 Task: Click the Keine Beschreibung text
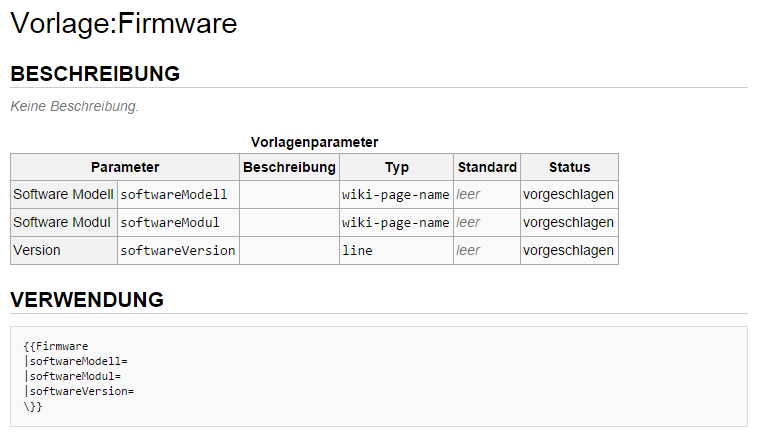point(75,106)
